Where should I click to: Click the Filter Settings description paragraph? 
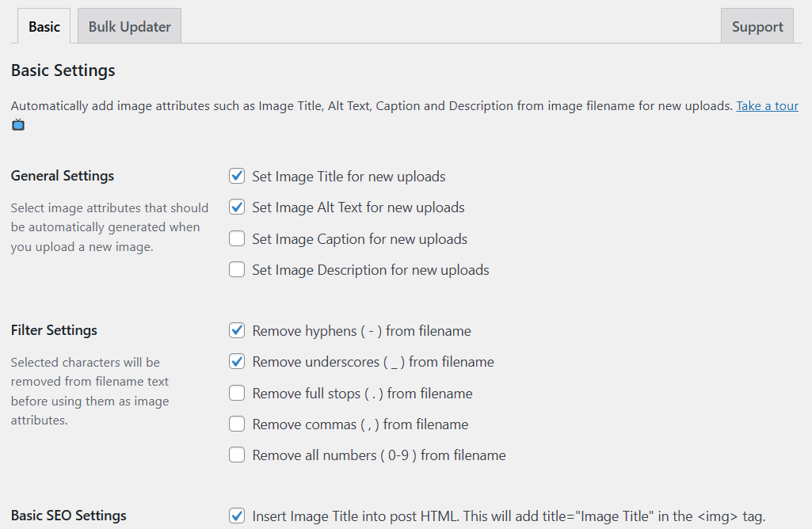point(90,391)
